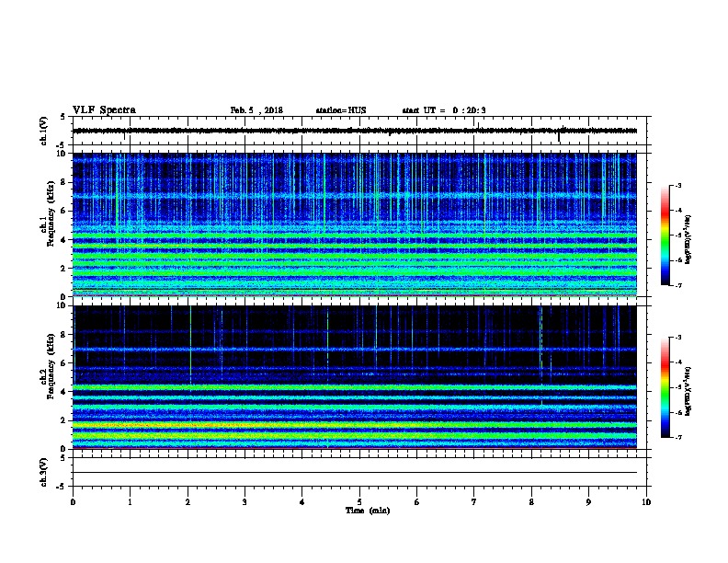728x563 pixels.
Task: Click the log(PSD) label of ch.1 colorbar
Action: coord(688,240)
